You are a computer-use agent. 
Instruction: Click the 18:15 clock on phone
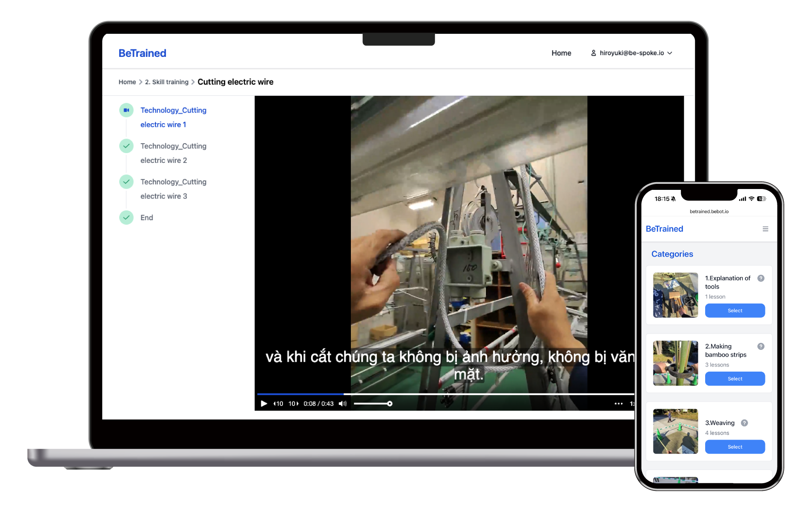[x=662, y=199]
